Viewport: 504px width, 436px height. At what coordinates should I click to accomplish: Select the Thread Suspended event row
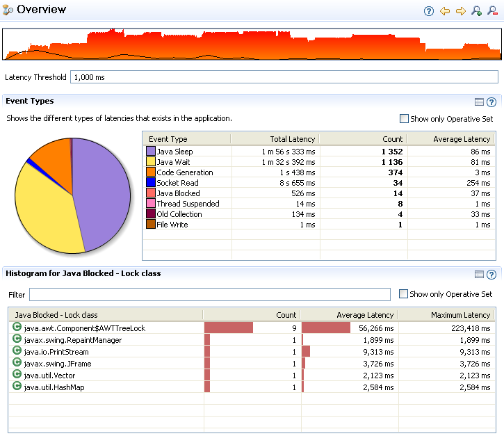(x=319, y=204)
